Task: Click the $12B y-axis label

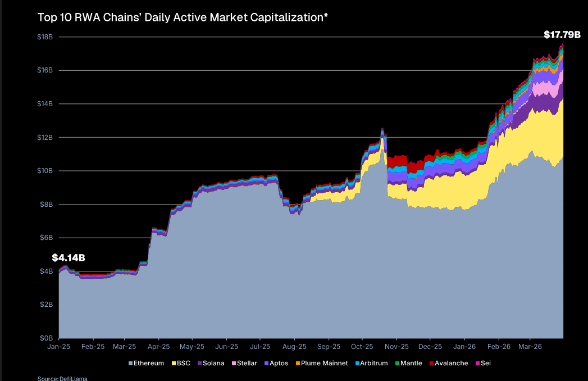Action: click(x=45, y=137)
